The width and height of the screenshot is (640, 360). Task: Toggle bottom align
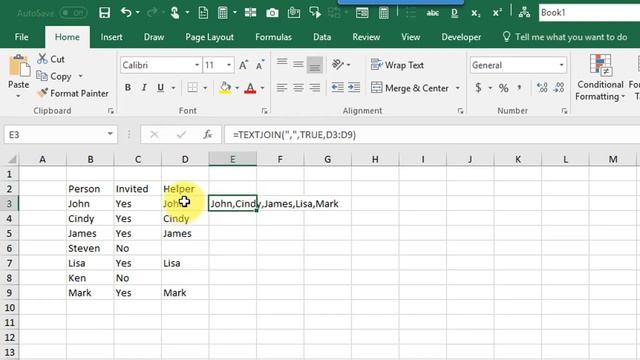[x=315, y=65]
